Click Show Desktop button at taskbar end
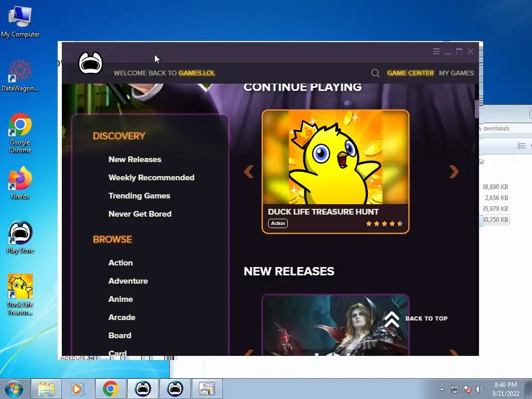The image size is (532, 399). point(528,389)
